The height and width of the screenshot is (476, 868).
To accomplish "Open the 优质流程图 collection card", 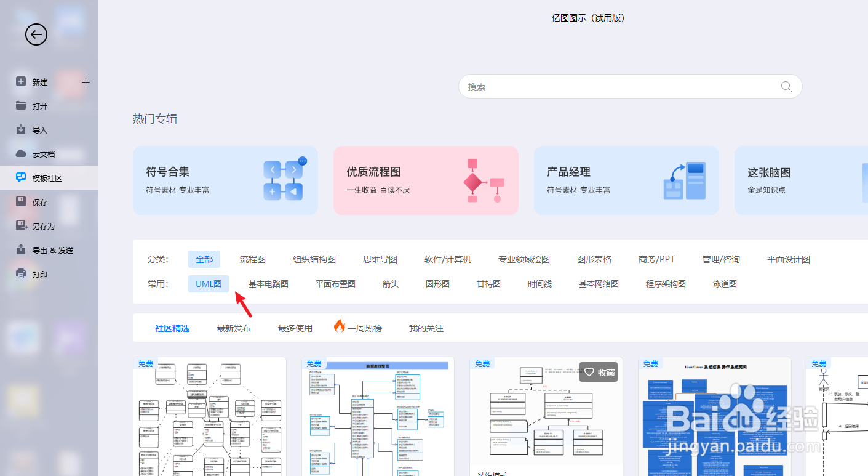I will 426,180.
